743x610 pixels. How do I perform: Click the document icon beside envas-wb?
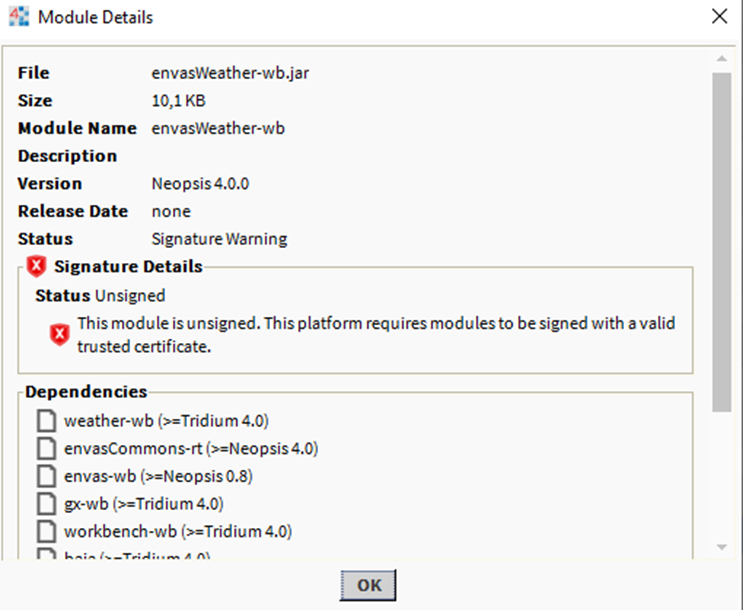point(46,476)
